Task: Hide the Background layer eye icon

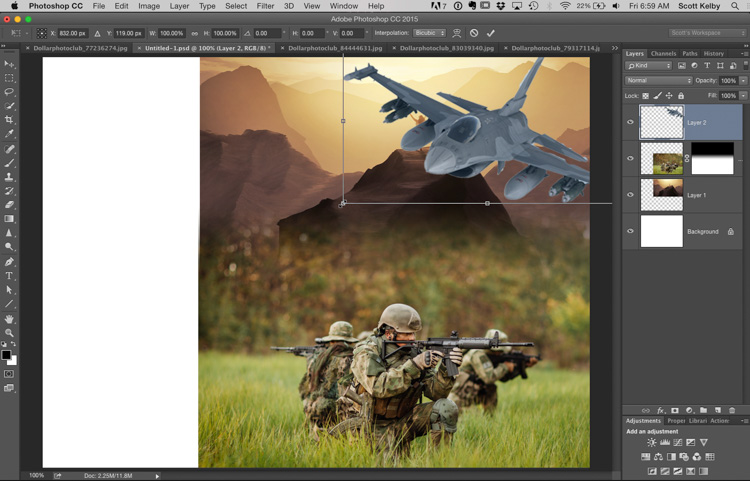Action: pyautogui.click(x=630, y=231)
